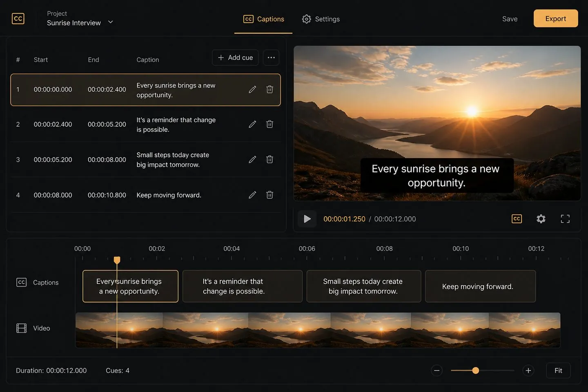Open player gear settings
The height and width of the screenshot is (392, 588).
pos(541,219)
